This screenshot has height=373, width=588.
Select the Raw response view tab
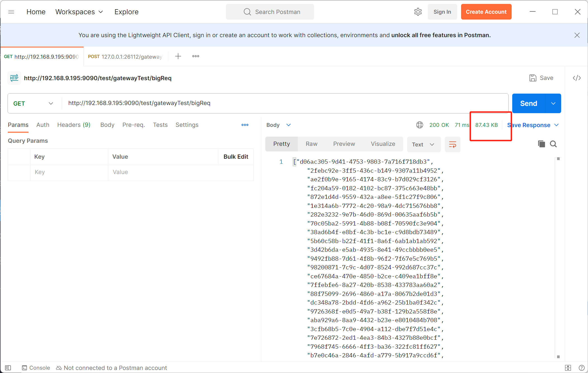(311, 144)
